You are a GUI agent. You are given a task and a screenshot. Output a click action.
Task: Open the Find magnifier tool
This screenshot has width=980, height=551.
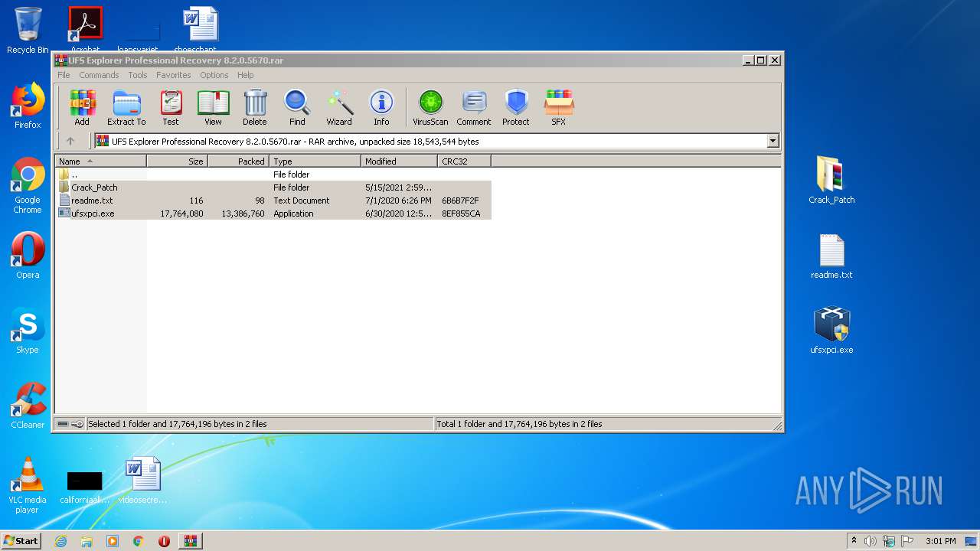click(297, 108)
